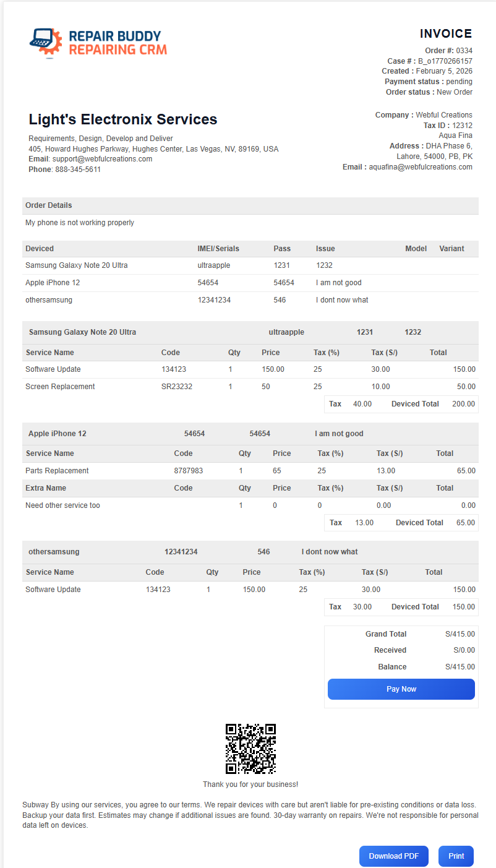Click the Balance label in totals
The image size is (496, 868).
[392, 667]
